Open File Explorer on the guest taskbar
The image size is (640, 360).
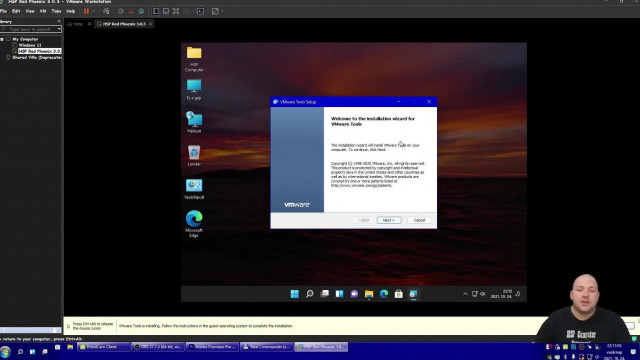369,294
